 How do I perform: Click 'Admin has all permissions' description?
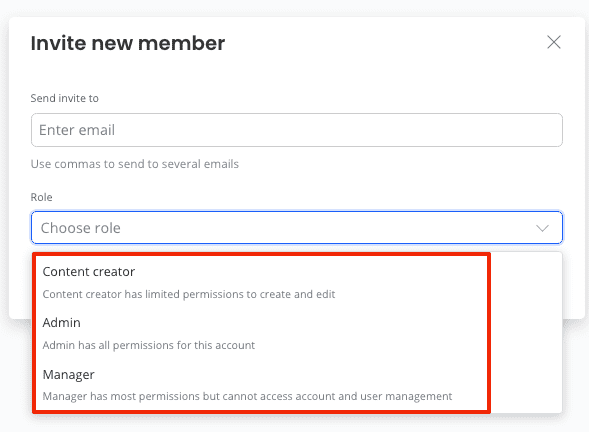149,345
